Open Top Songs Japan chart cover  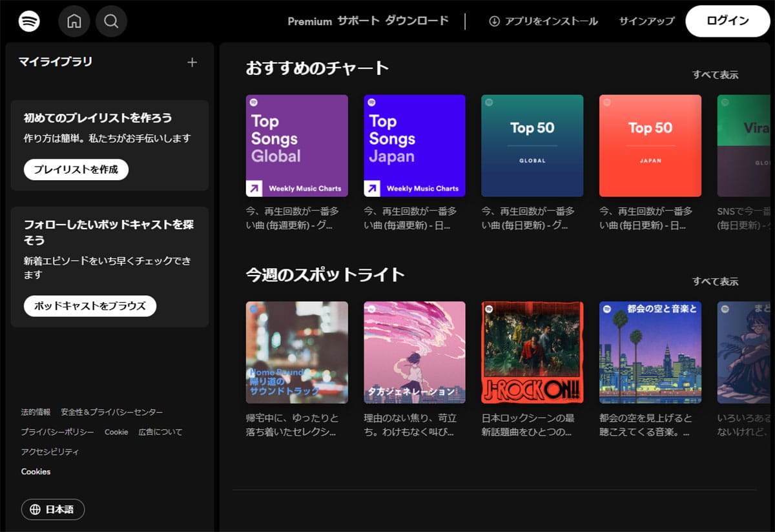[415, 146]
